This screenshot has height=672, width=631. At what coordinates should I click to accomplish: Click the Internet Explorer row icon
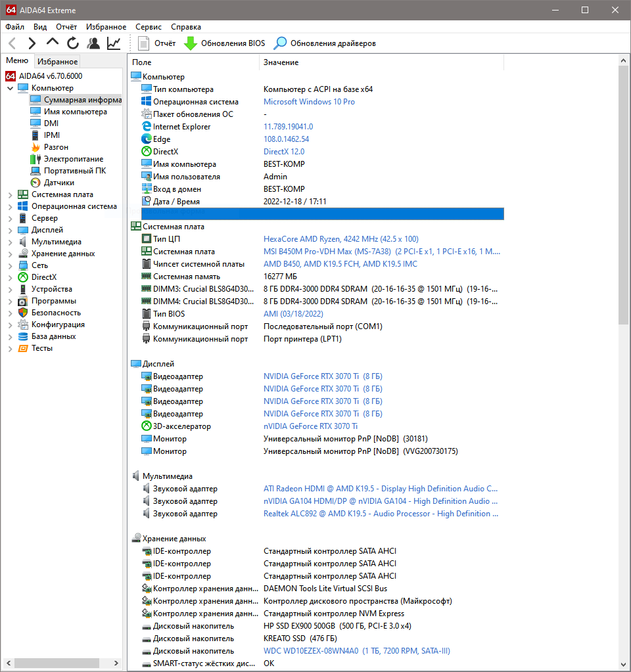click(x=147, y=127)
